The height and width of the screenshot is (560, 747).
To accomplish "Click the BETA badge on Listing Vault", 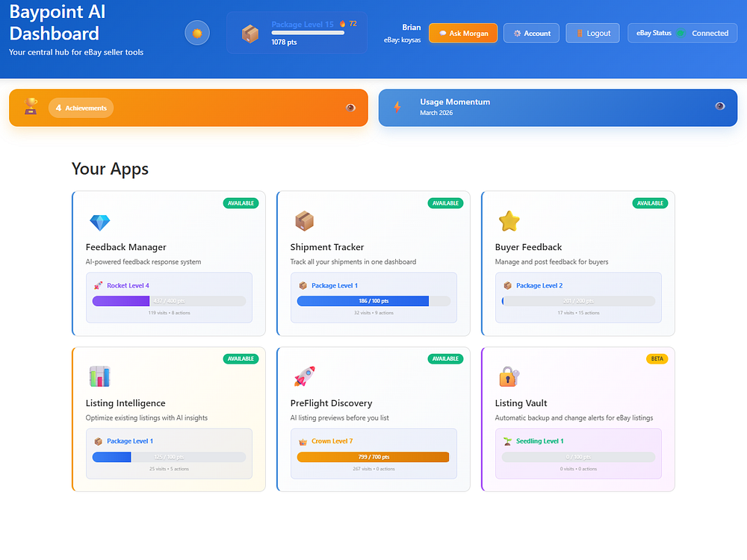I will click(x=657, y=358).
